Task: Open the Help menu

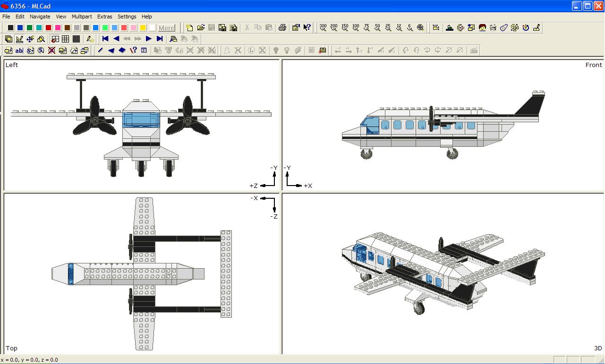Action: [147, 17]
